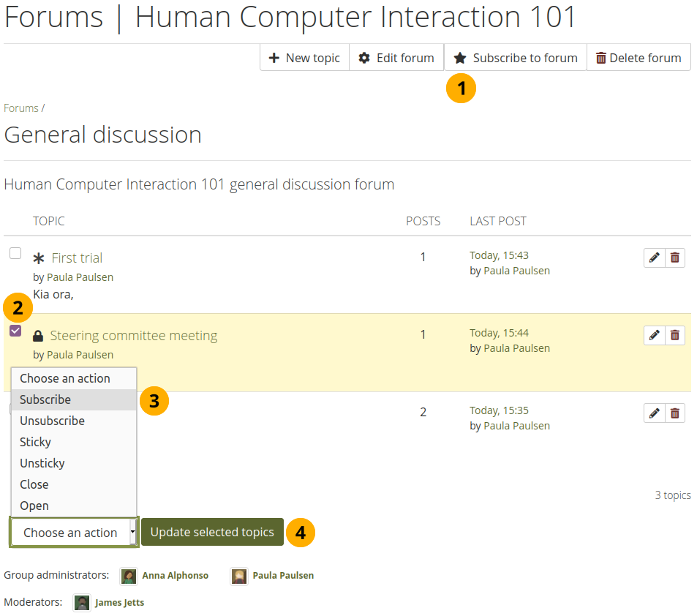Screen dimensions: 697x616
Task: Click trash icon on the third topic row
Action: (x=675, y=413)
